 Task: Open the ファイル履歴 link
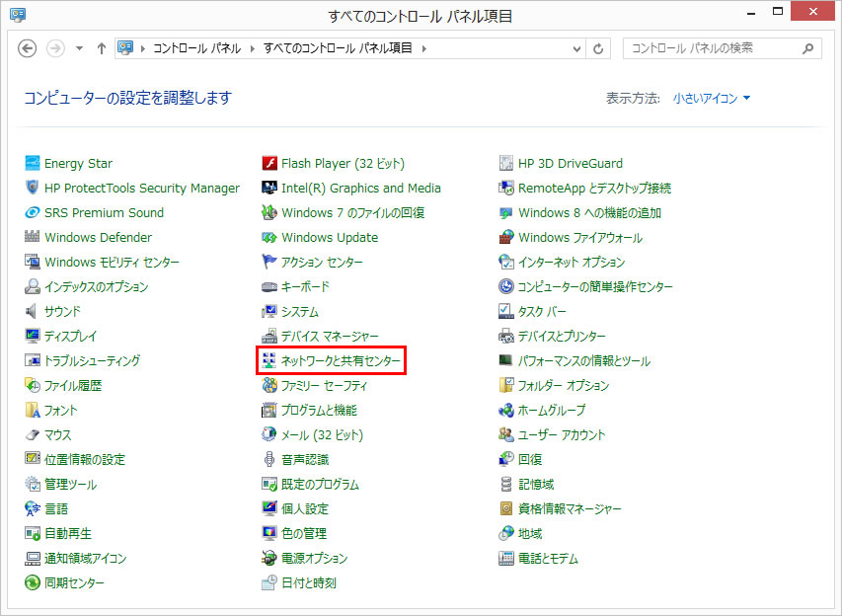click(x=73, y=386)
